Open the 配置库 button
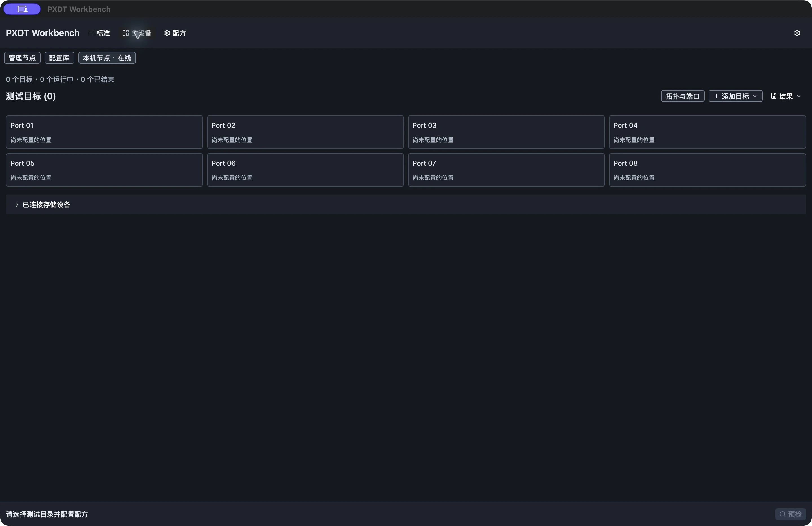Image resolution: width=812 pixels, height=526 pixels. point(59,58)
